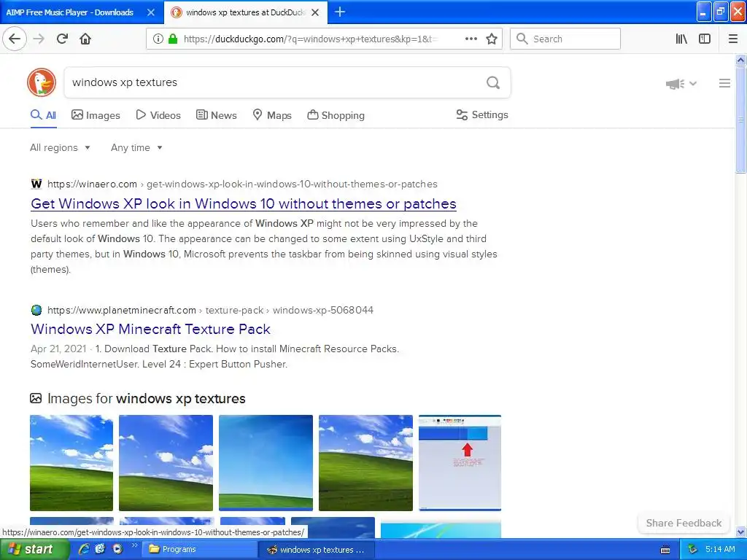Switch to Maps results tab
747x560 pixels.
coord(272,115)
